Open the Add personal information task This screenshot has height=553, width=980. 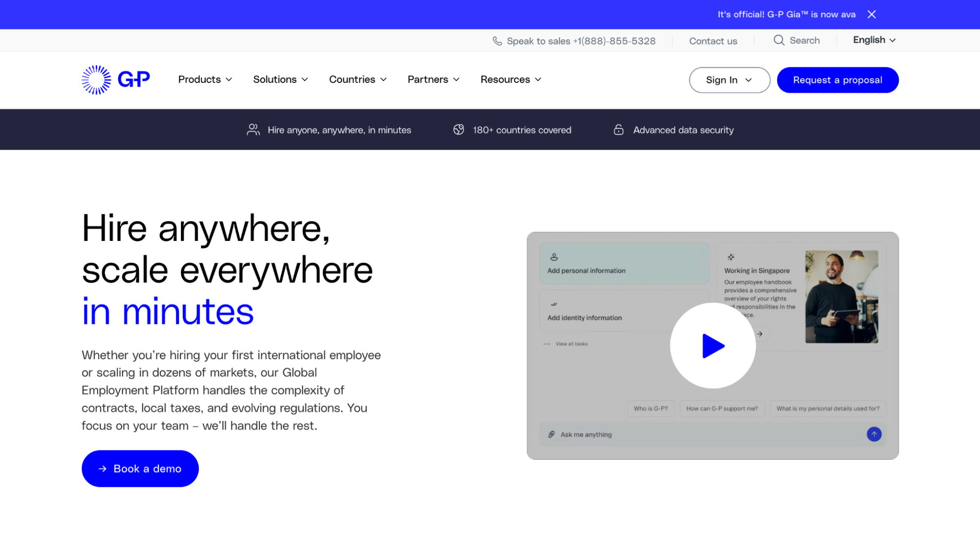(624, 263)
